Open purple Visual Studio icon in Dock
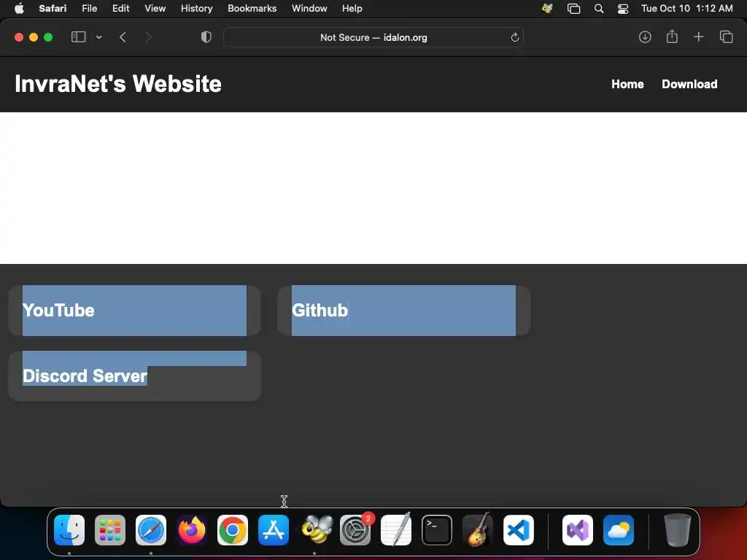Screen dimensions: 747x560 [578, 530]
